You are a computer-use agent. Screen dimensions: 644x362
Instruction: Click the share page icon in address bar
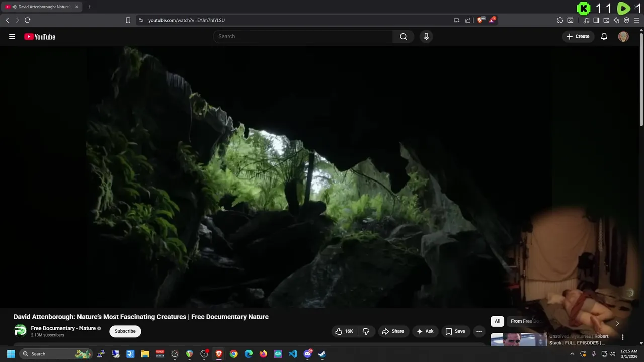pyautogui.click(x=468, y=20)
